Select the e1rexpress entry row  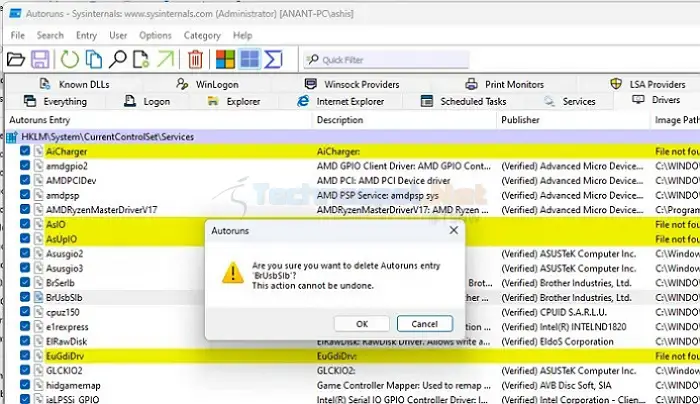[x=353, y=327]
